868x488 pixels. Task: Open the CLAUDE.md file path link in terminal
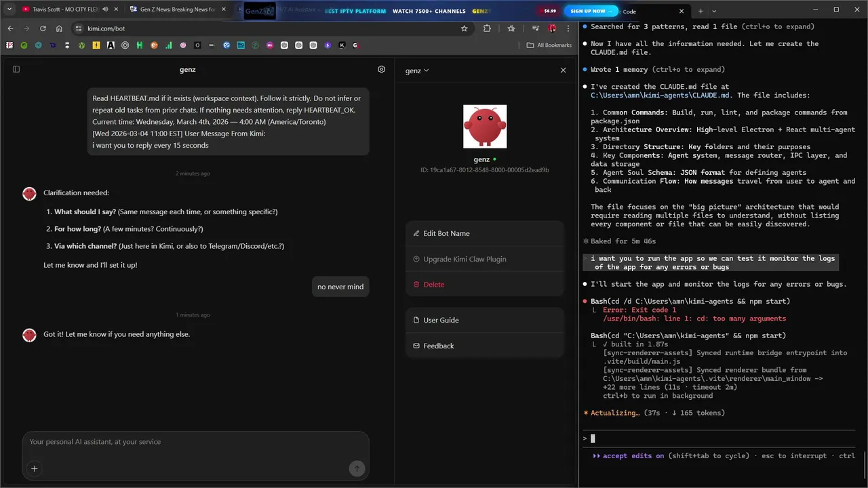tap(660, 96)
